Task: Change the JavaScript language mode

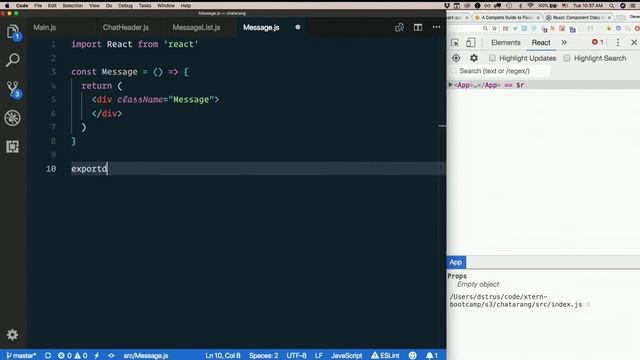Action: pos(347,356)
